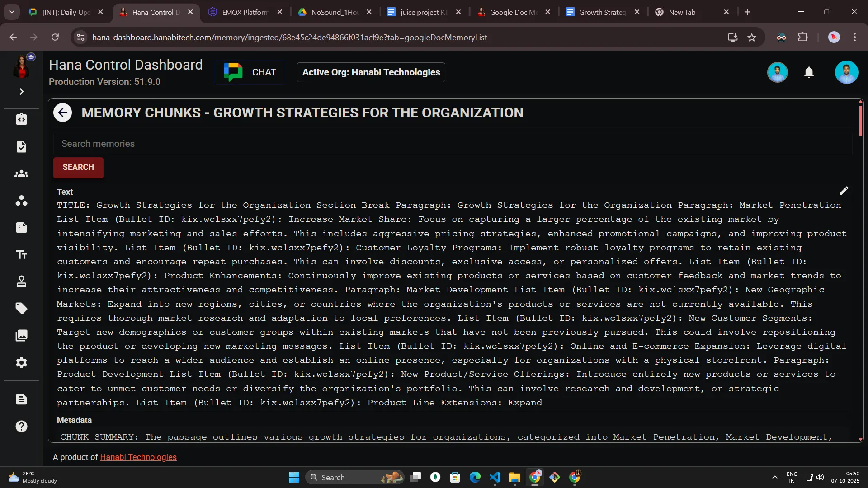Switch to the EMQX Platform tab
868x488 pixels.
click(x=245, y=12)
